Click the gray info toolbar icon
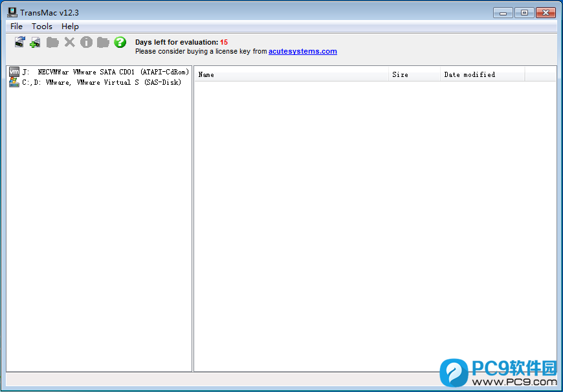 pyautogui.click(x=86, y=42)
